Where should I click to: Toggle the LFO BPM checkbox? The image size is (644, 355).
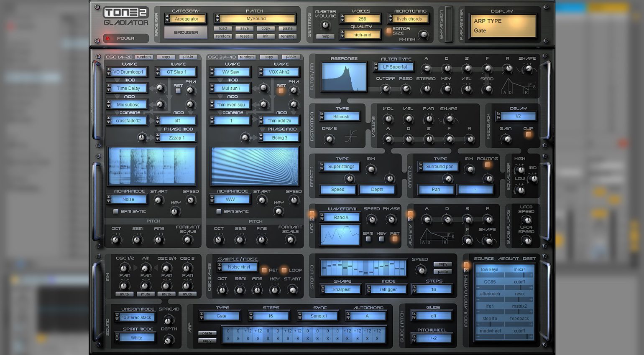[368, 239]
